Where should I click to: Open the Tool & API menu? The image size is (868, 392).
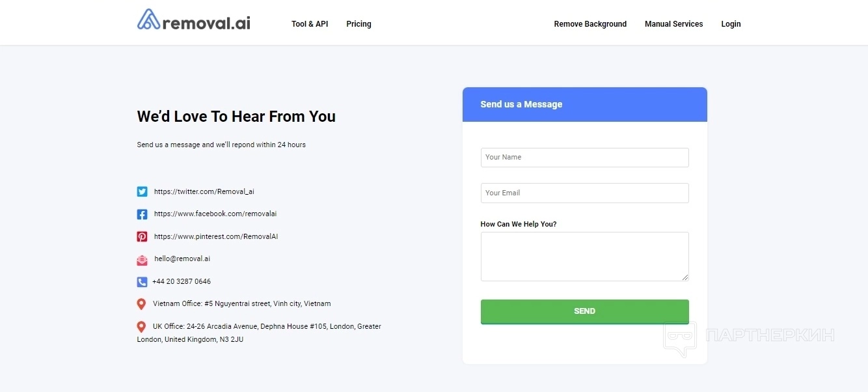tap(310, 24)
